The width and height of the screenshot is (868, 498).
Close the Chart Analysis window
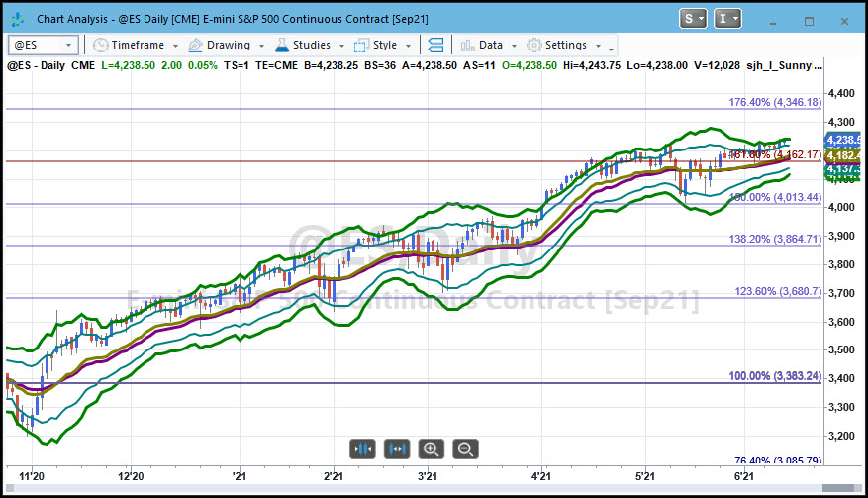844,22
